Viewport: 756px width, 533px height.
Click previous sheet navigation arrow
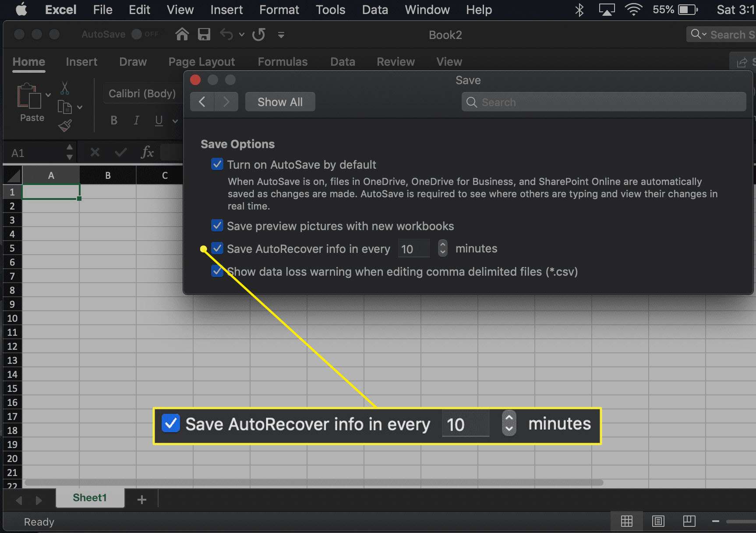[19, 500]
